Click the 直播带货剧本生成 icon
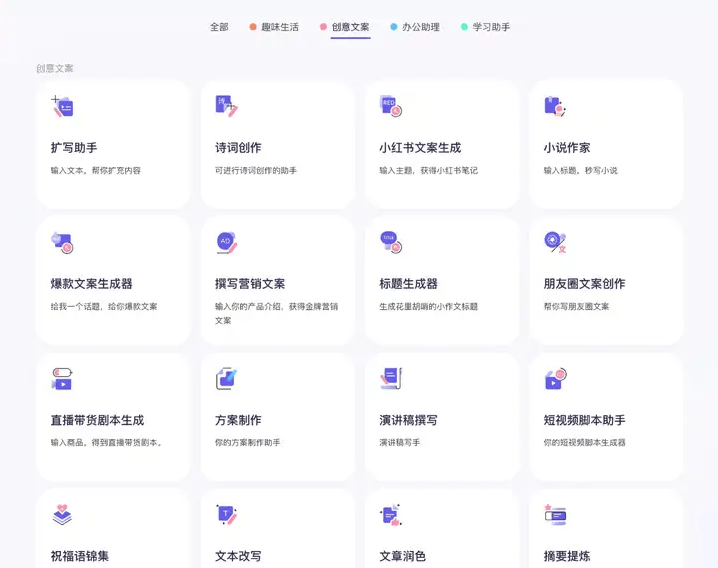 coord(63,379)
